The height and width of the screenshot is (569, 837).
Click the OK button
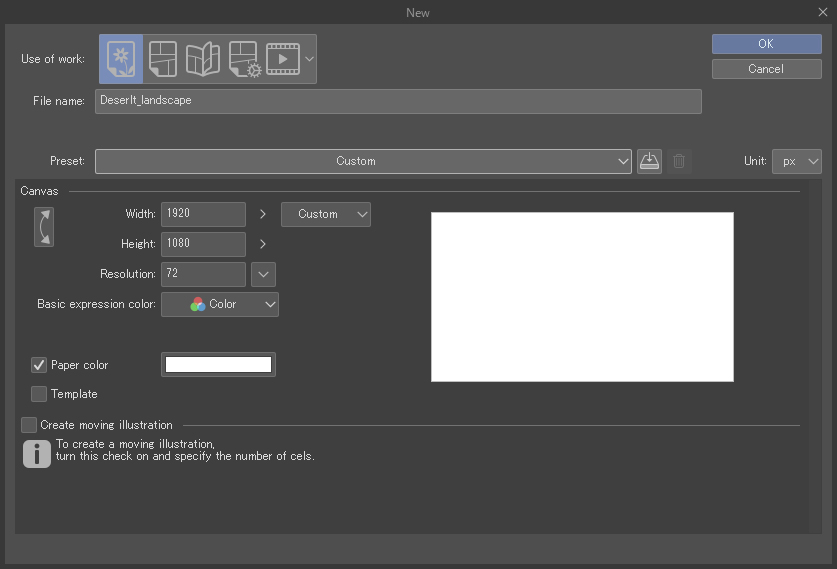click(766, 44)
